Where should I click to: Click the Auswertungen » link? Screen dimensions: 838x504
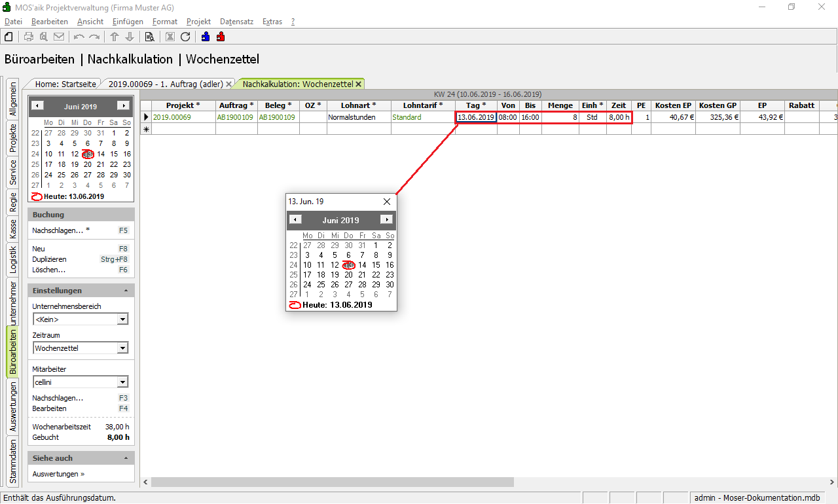58,474
